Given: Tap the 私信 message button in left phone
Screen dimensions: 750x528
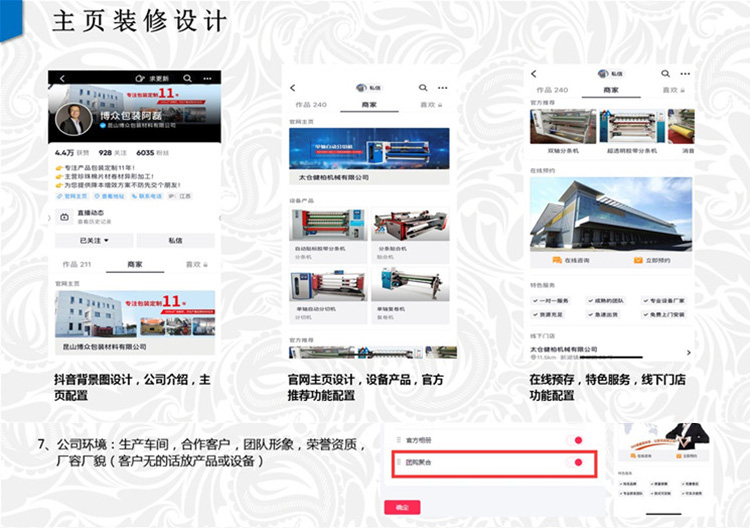Looking at the screenshot, I should (x=176, y=241).
